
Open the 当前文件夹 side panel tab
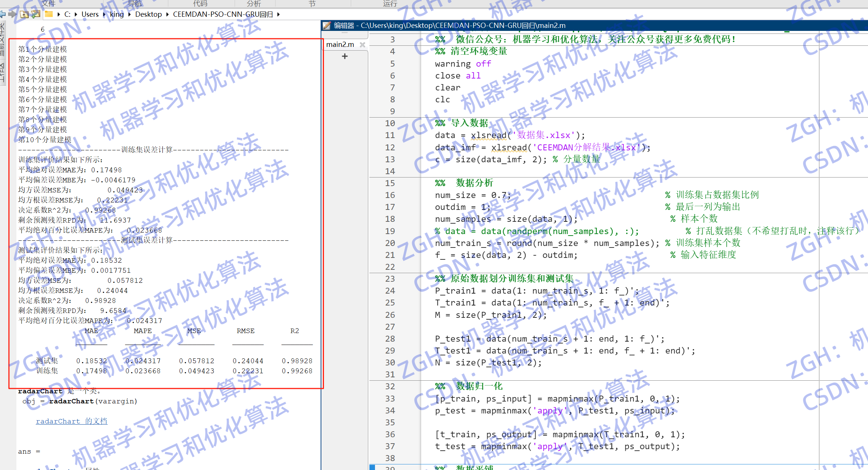point(2,40)
